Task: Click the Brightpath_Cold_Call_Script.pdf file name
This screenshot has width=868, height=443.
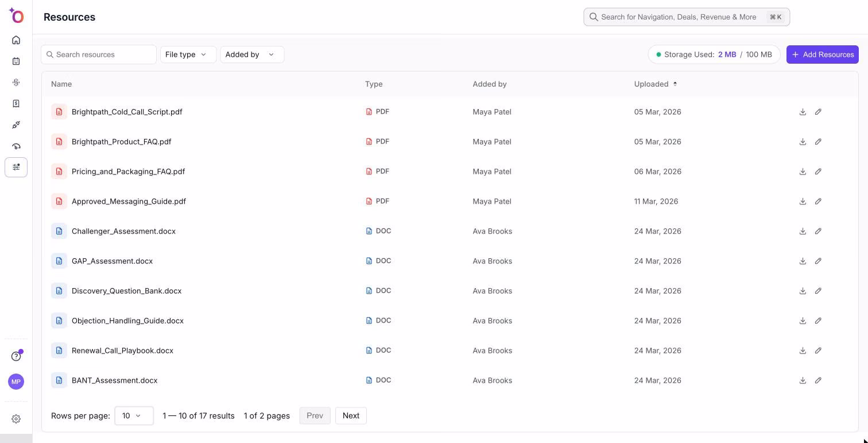Action: coord(127,112)
